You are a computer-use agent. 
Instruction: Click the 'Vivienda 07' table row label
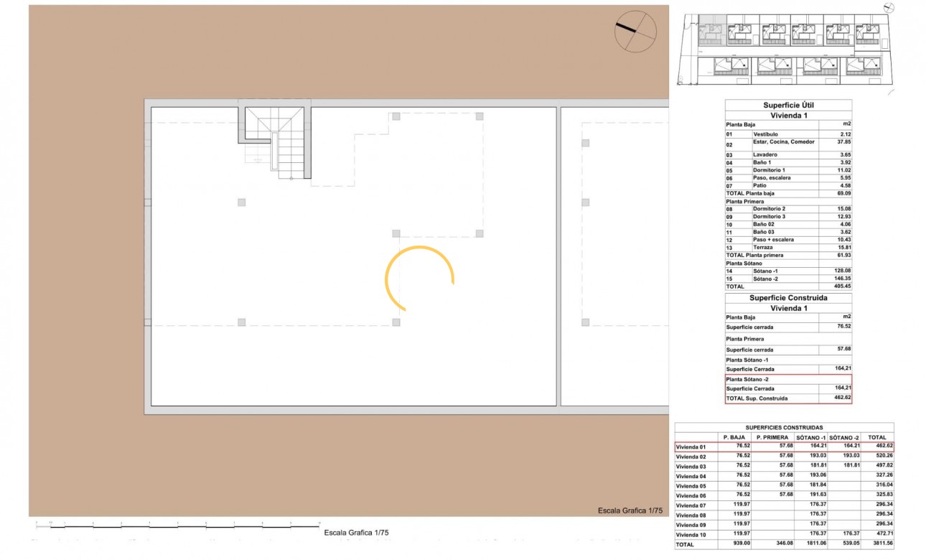click(x=691, y=505)
